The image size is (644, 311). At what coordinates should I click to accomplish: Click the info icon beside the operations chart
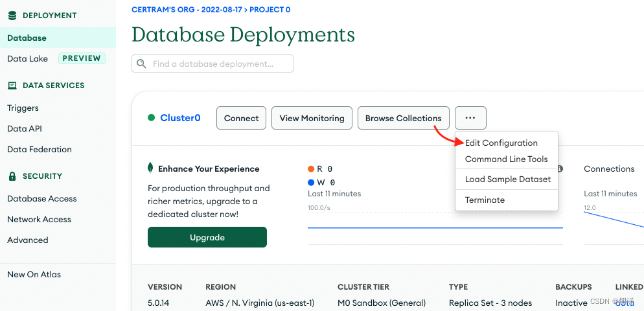[x=559, y=168]
